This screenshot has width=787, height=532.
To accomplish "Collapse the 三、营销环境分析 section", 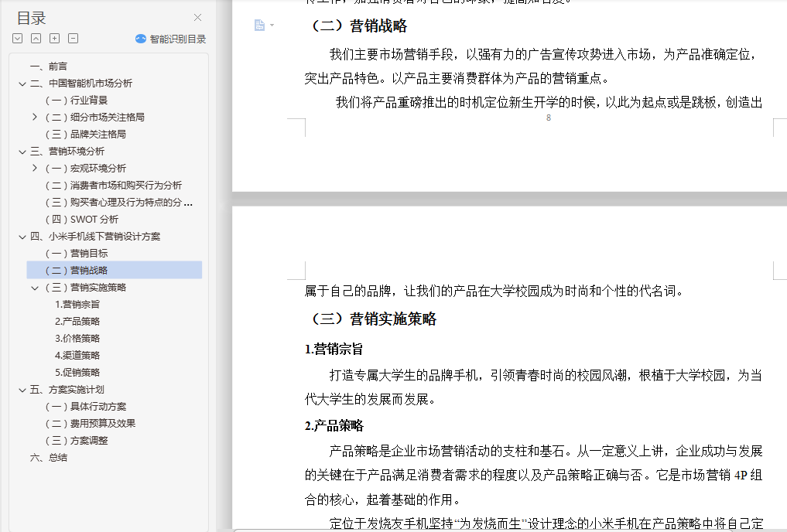I will [x=22, y=152].
